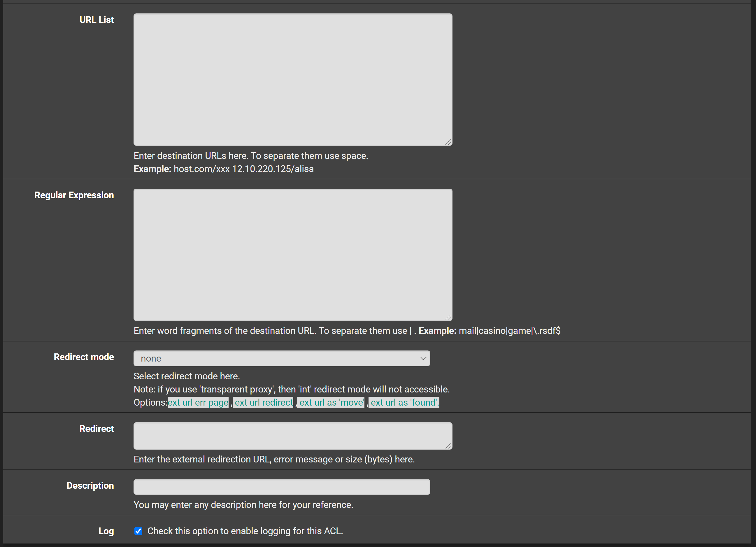Select the 'ext url err page' option link
Screen dimensions: 756x547
coord(198,402)
